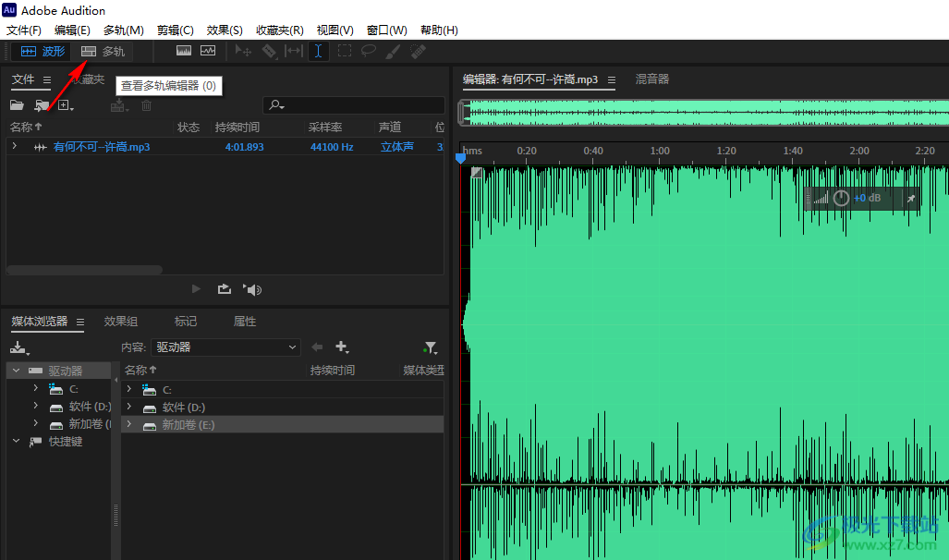Click the filter icon in Media Browser
This screenshot has height=560, width=949.
click(x=430, y=347)
